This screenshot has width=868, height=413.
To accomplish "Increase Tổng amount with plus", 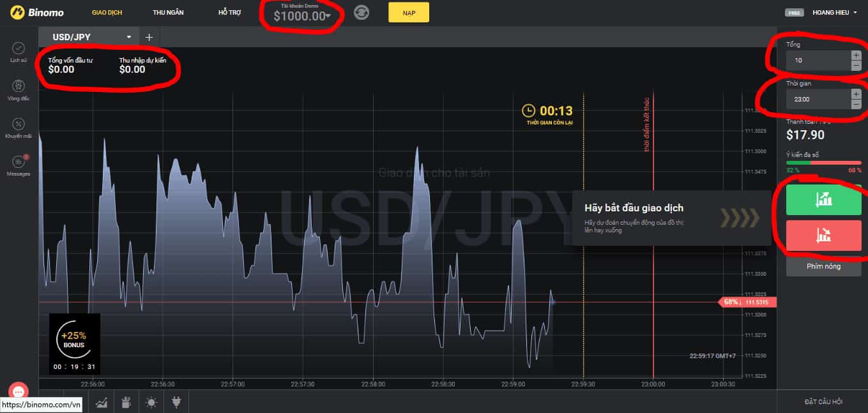I will click(x=856, y=56).
